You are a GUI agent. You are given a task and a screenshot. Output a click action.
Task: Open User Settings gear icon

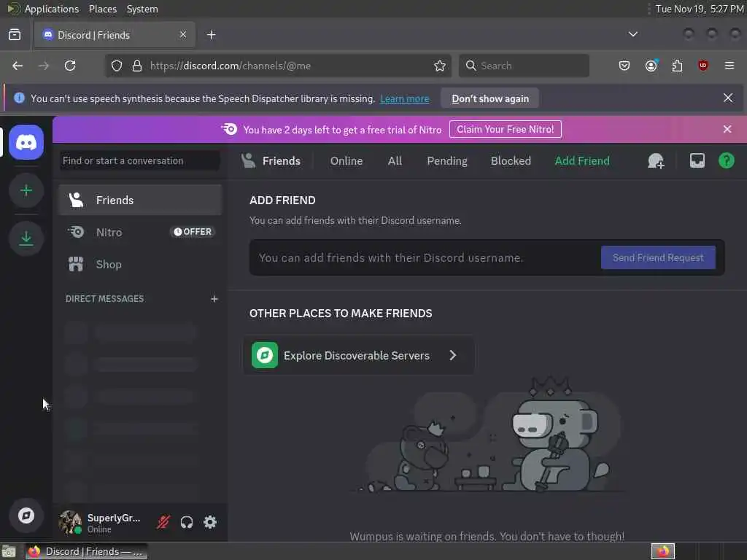click(210, 522)
